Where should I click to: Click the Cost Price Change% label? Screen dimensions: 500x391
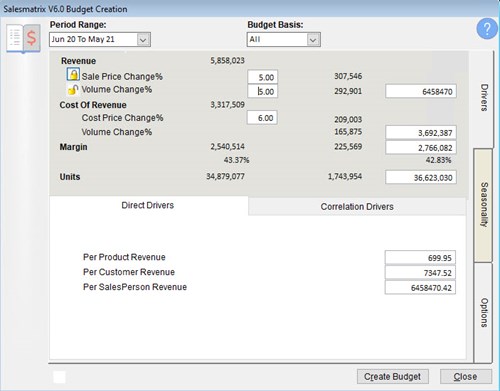[x=122, y=118]
